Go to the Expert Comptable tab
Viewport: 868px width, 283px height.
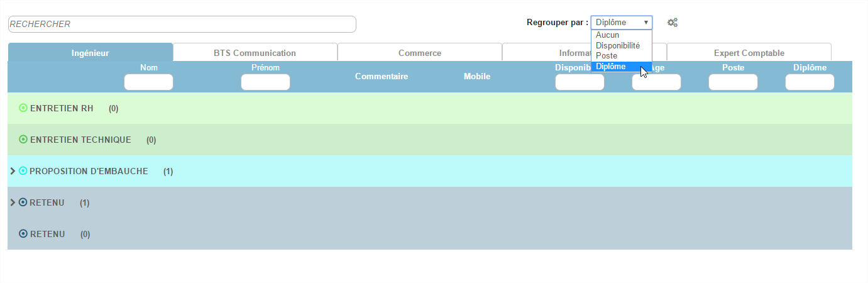pyautogui.click(x=749, y=53)
